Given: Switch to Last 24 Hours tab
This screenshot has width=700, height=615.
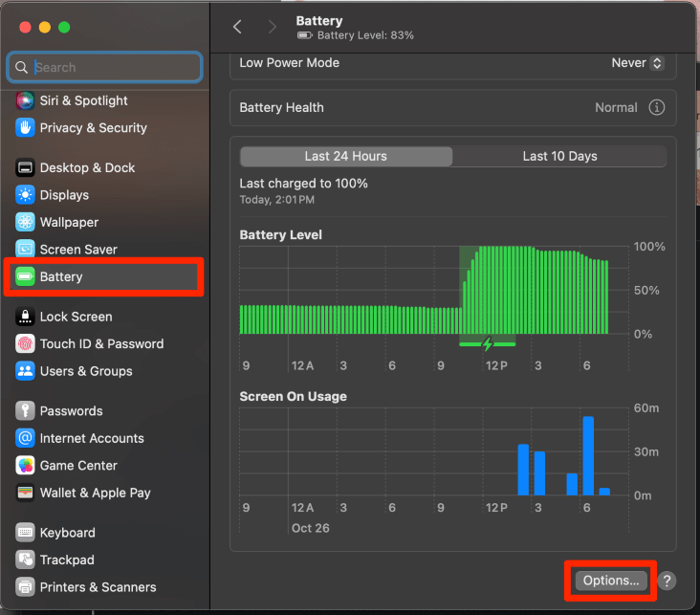Looking at the screenshot, I should coord(346,157).
